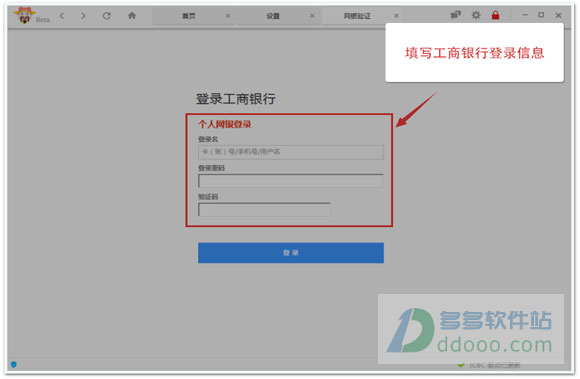Minimize the browser window
Image resolution: width=580 pixels, height=379 pixels.
[525, 15]
